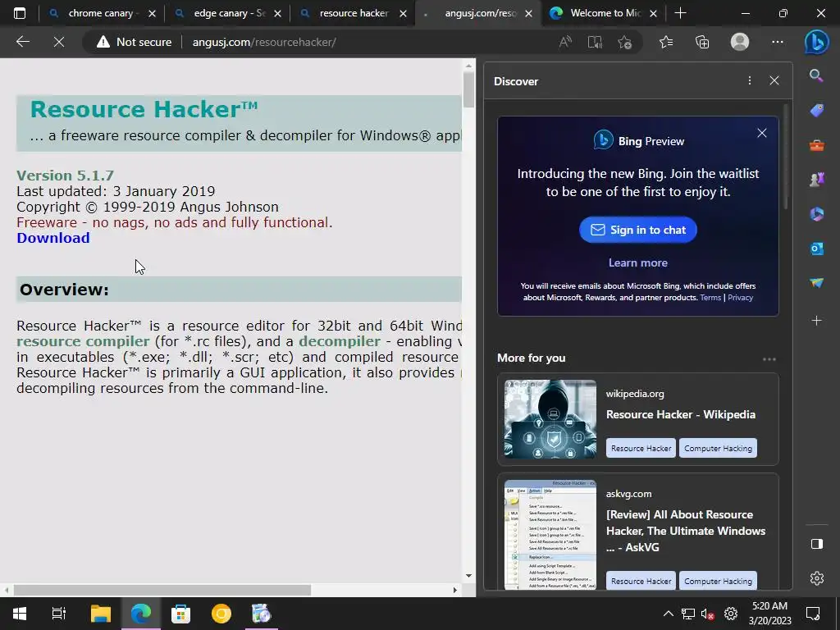Click the AskVG screenshot thumbnail

(x=550, y=534)
